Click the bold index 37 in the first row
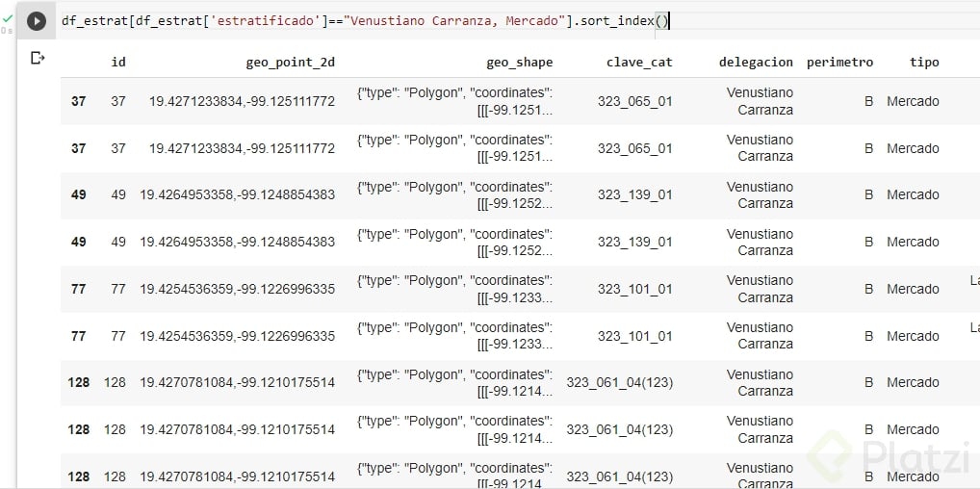Screen dimensions: 980x489 point(78,101)
